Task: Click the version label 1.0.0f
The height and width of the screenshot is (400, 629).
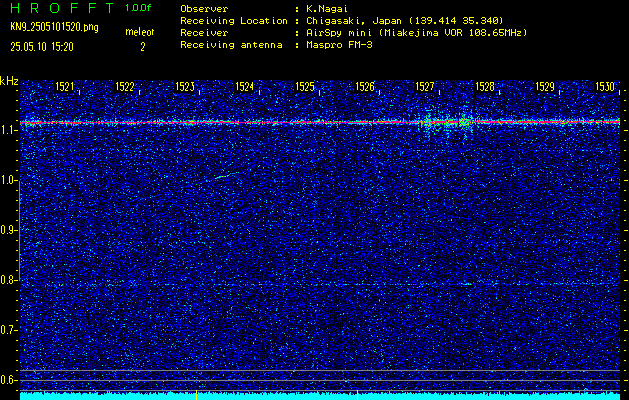Action: [138, 8]
